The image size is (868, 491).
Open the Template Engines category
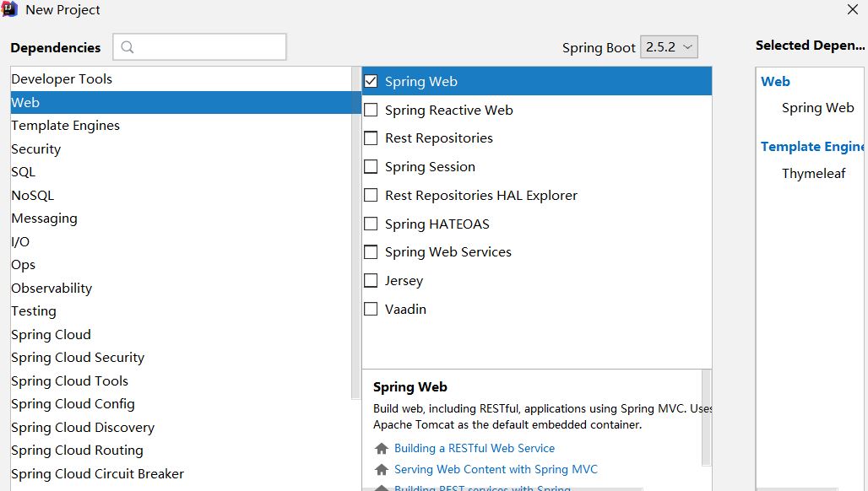point(181,126)
